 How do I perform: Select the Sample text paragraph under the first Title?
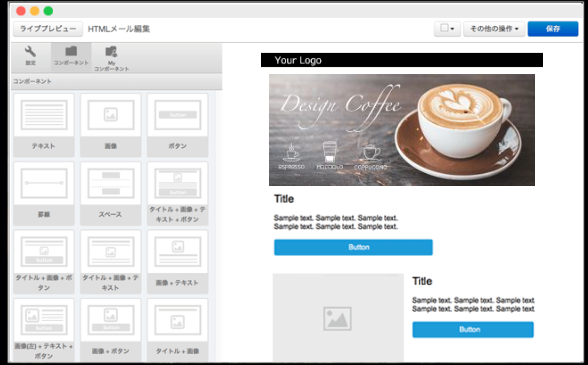[336, 222]
